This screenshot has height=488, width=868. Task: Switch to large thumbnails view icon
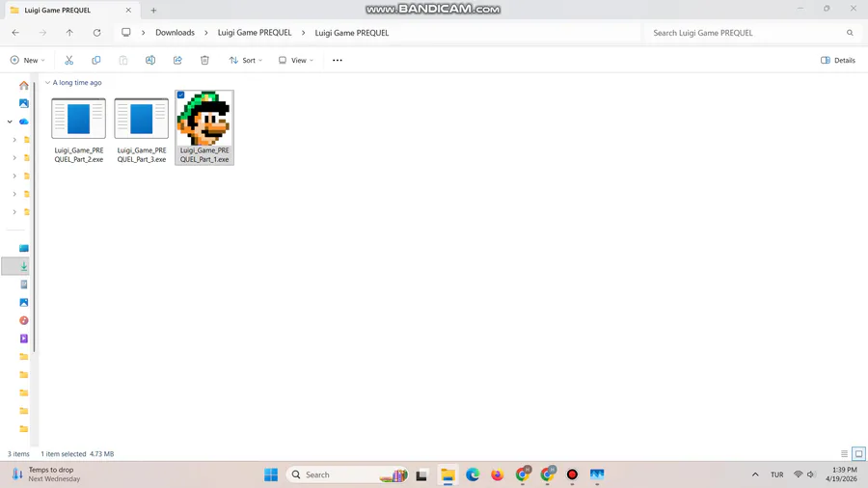click(858, 453)
